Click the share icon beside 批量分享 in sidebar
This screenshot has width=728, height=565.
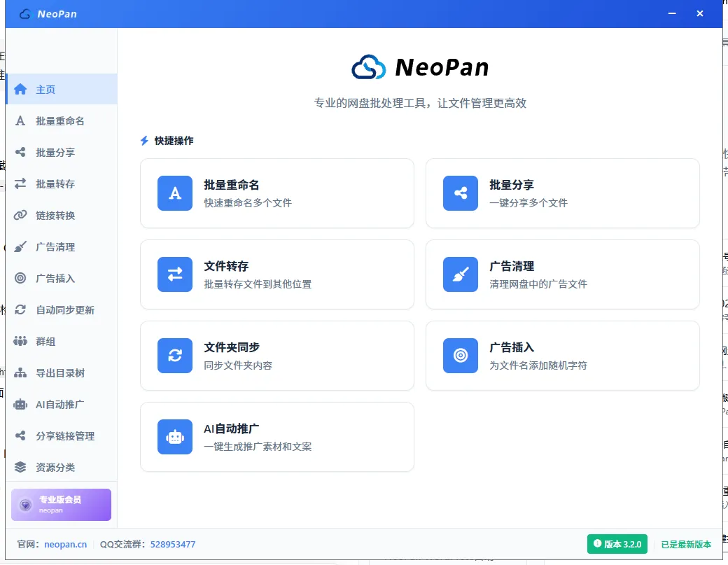tap(20, 152)
